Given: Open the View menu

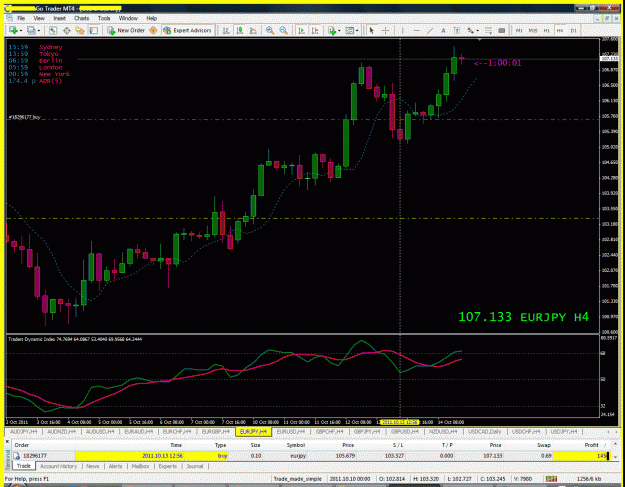Looking at the screenshot, I should tap(39, 18).
